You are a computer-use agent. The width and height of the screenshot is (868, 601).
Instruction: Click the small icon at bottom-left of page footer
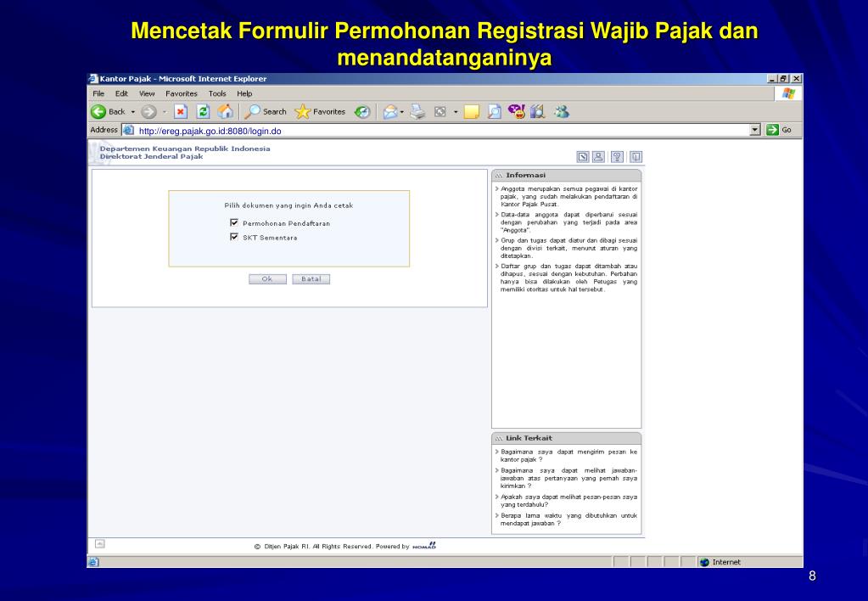pyautogui.click(x=99, y=544)
